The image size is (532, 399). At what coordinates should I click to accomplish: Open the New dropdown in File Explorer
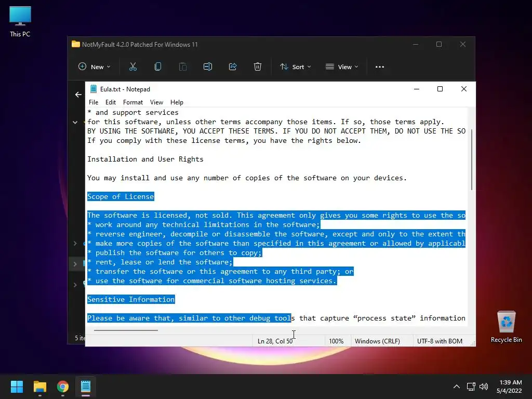pos(95,67)
